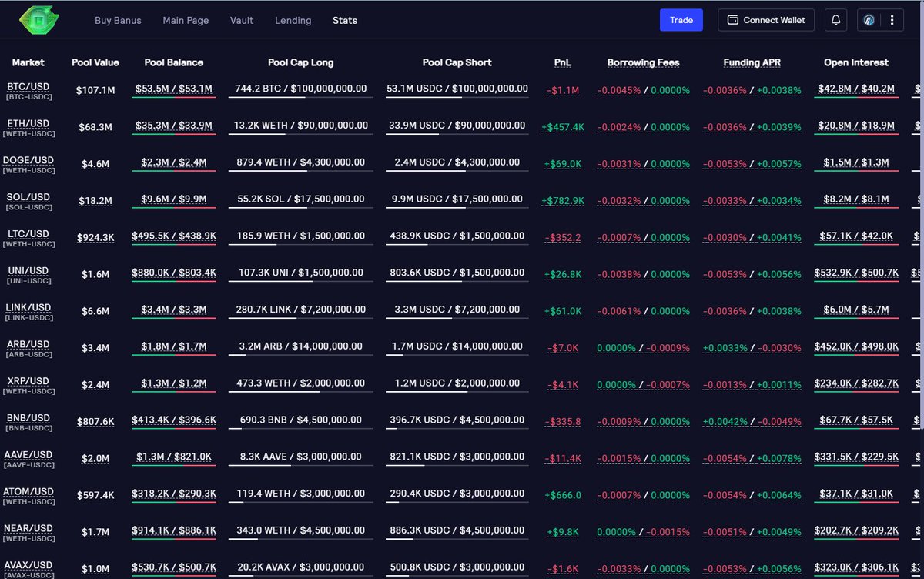Click the $597.4K pool value
The height and width of the screenshot is (579, 924).
point(95,496)
